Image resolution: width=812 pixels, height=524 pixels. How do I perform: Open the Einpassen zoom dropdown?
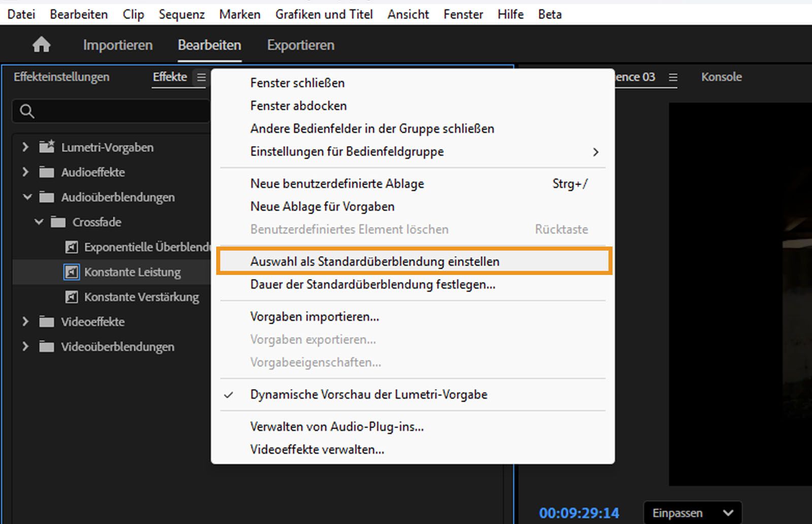[693, 513]
